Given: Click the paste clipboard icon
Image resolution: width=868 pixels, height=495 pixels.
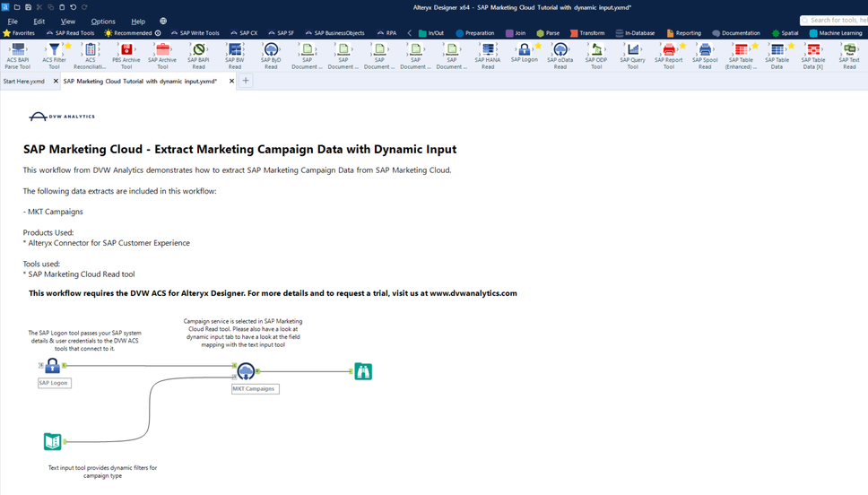Looking at the screenshot, I should (x=62, y=7).
